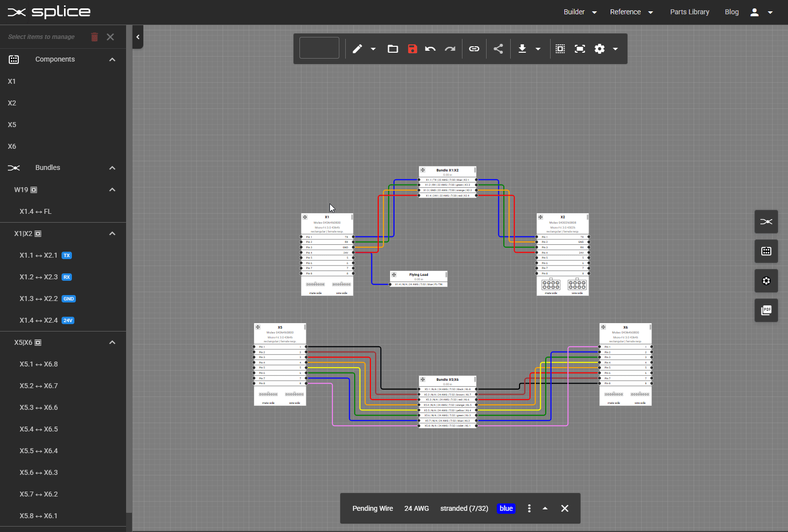Open a project with the folder icon
The width and height of the screenshot is (788, 532).
point(393,49)
